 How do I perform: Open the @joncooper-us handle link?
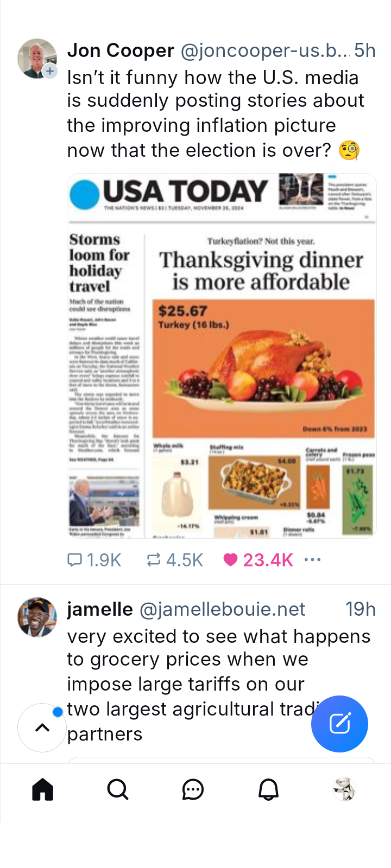tap(263, 50)
